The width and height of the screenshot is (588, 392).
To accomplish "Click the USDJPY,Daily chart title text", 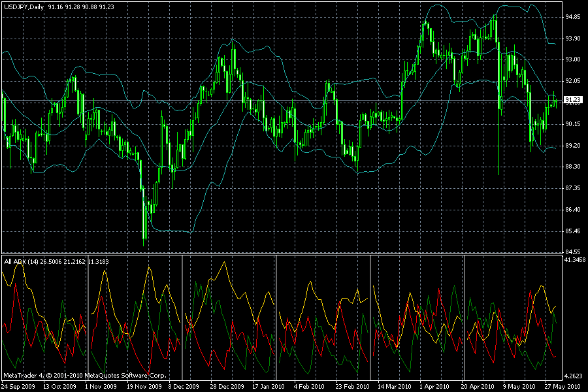I will pyautogui.click(x=24, y=7).
